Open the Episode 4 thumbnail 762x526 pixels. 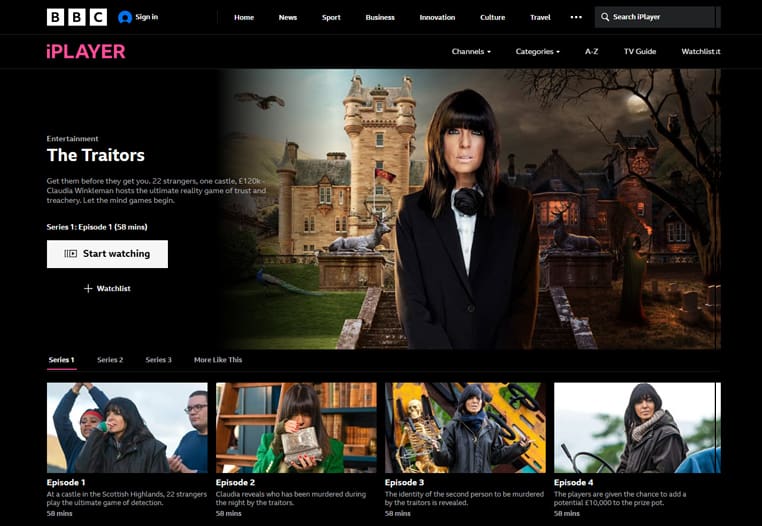pyautogui.click(x=637, y=428)
